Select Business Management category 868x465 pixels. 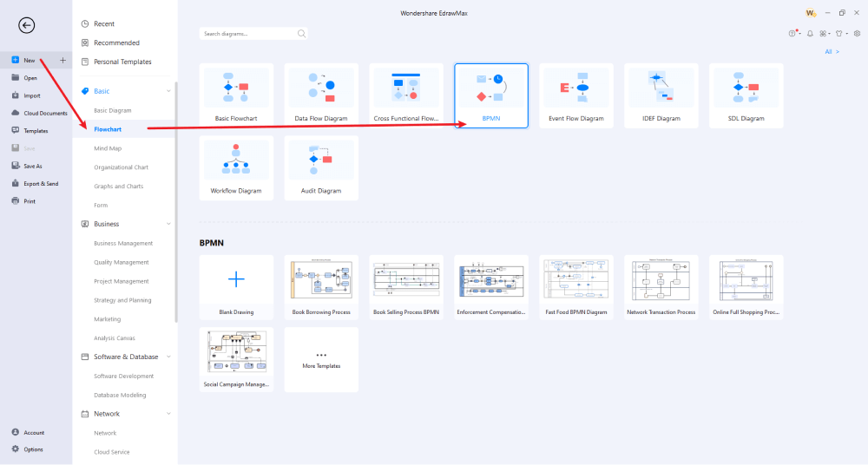[123, 243]
